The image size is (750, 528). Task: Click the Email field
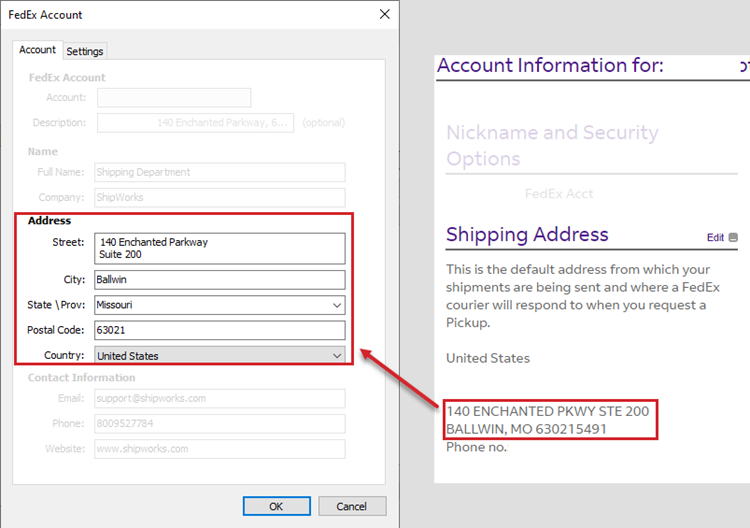coord(220,398)
